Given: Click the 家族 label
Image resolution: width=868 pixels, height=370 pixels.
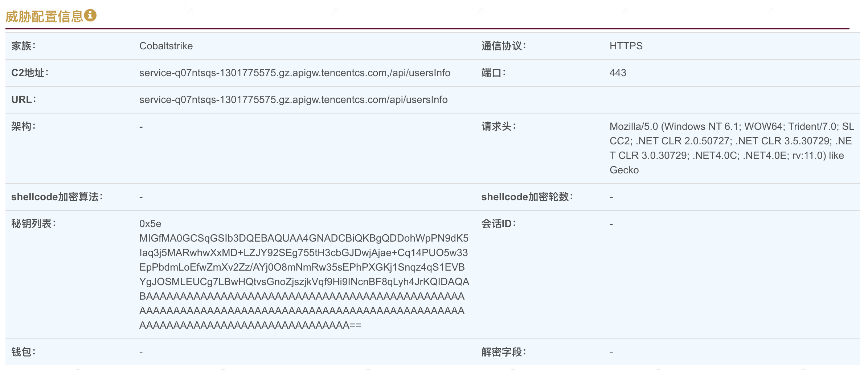Looking at the screenshot, I should point(24,46).
